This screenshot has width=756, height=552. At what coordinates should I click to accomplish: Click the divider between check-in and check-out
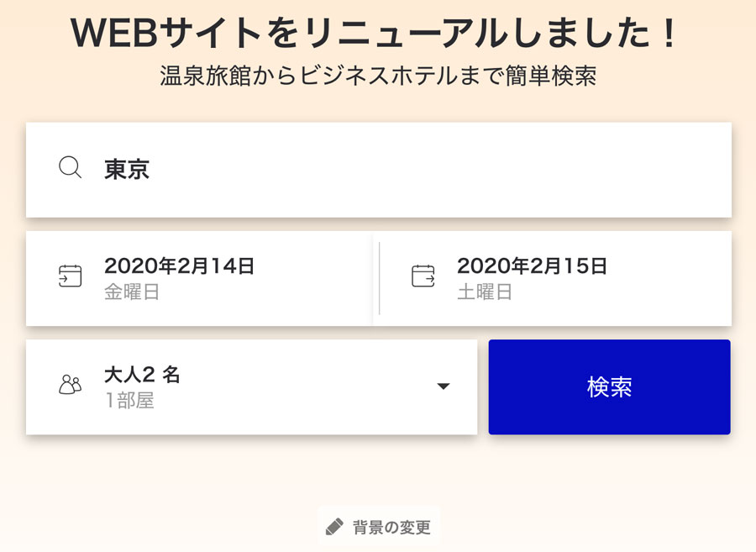pyautogui.click(x=380, y=278)
